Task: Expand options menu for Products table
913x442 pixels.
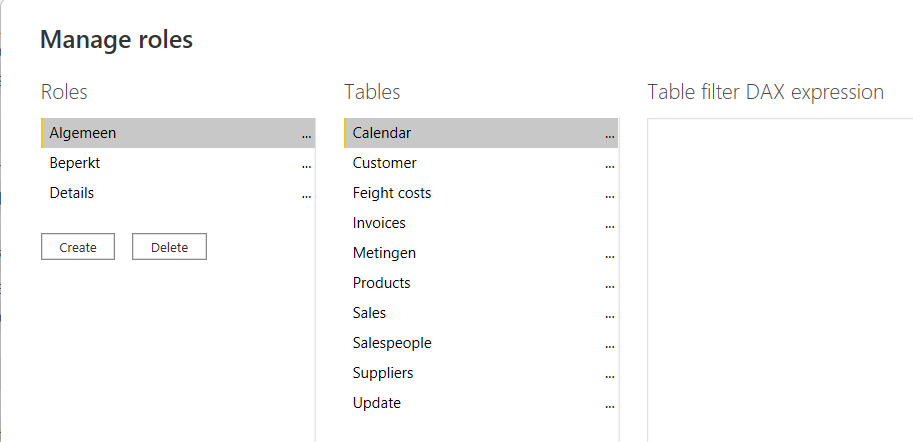Action: [610, 285]
